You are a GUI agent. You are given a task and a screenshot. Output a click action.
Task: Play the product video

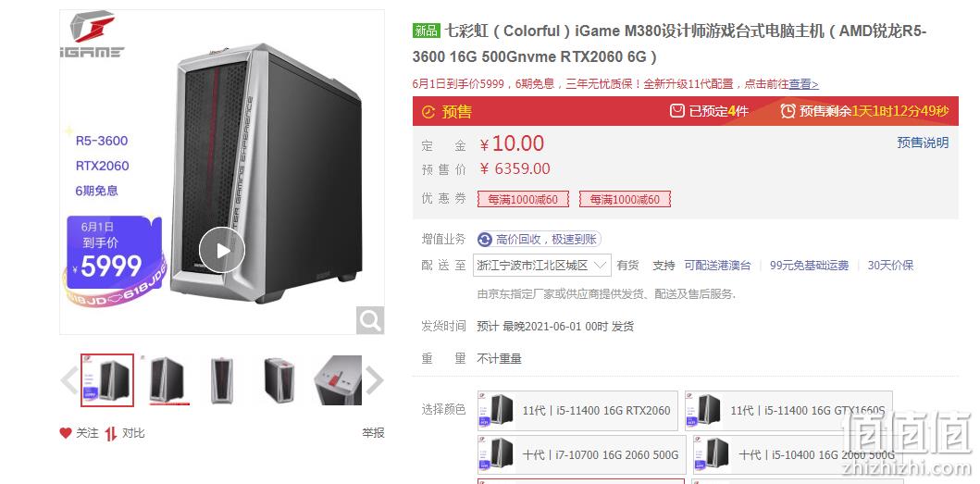222,250
